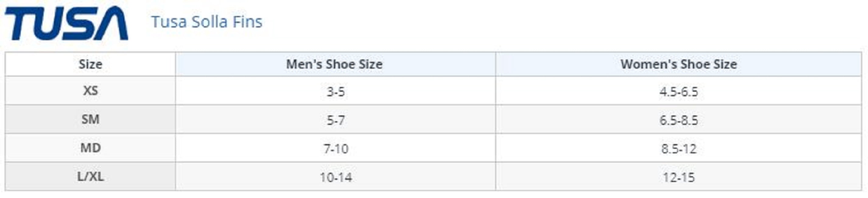
Task: Select the Women's Shoe Size header
Action: pos(679,64)
